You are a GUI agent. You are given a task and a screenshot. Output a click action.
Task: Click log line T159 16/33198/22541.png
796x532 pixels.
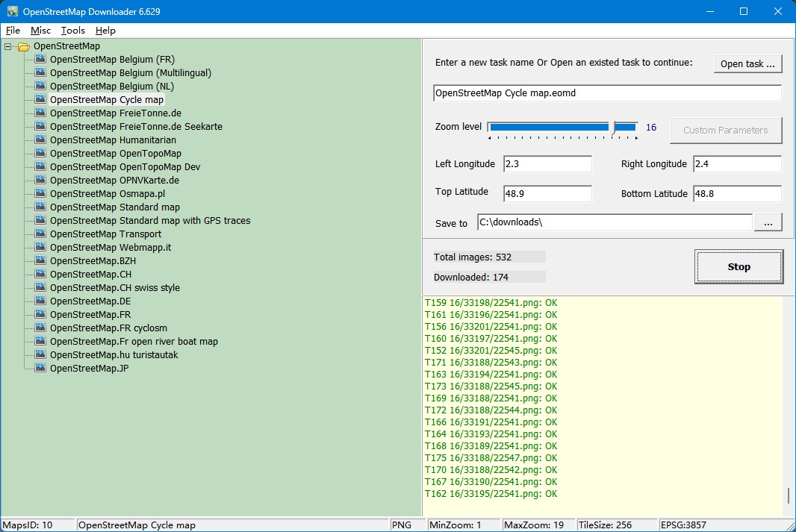coord(491,303)
